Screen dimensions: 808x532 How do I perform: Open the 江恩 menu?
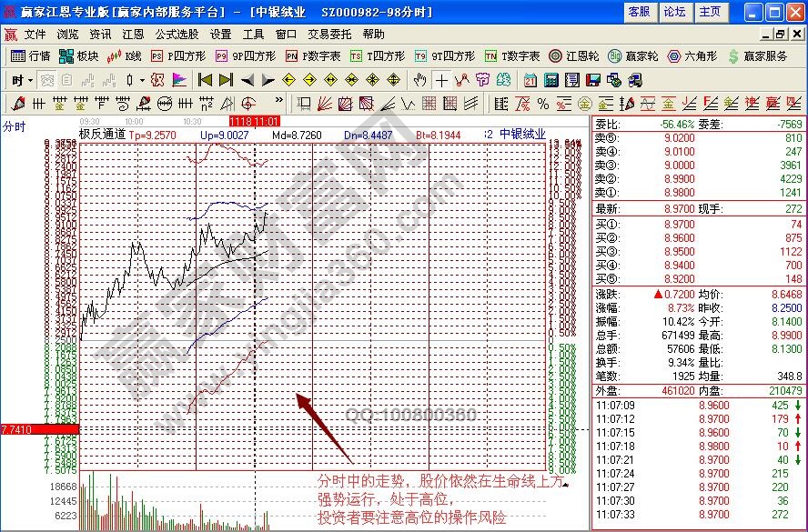(133, 34)
